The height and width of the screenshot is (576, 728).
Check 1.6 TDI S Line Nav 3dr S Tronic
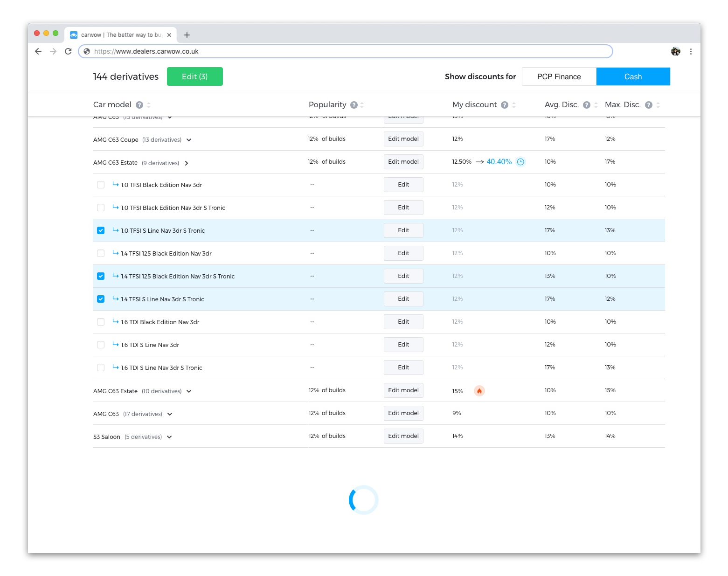coord(101,368)
